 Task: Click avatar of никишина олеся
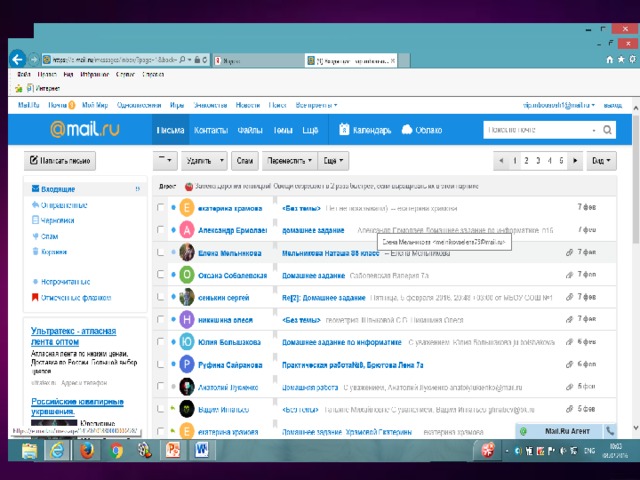187,319
